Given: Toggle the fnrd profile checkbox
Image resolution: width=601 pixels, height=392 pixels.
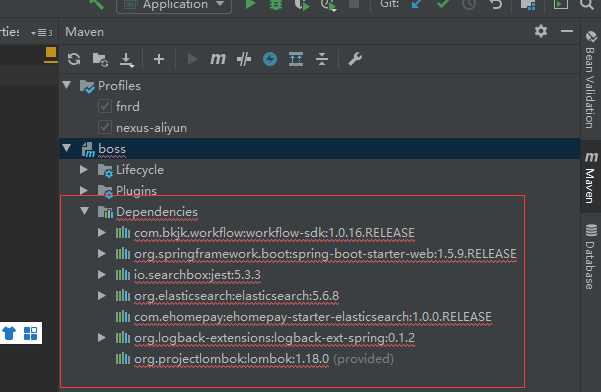Looking at the screenshot, I should [x=105, y=107].
